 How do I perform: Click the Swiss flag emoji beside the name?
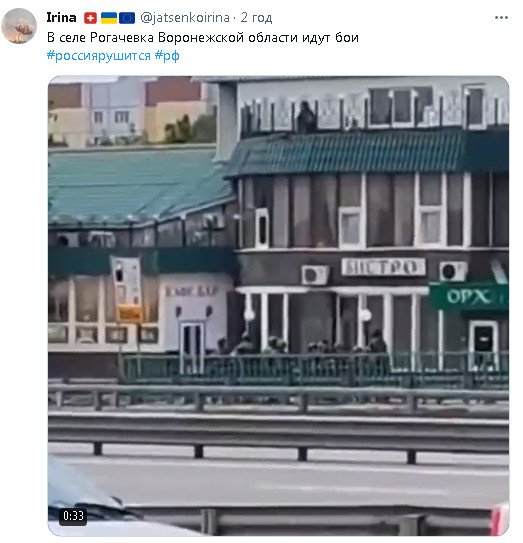90,18
